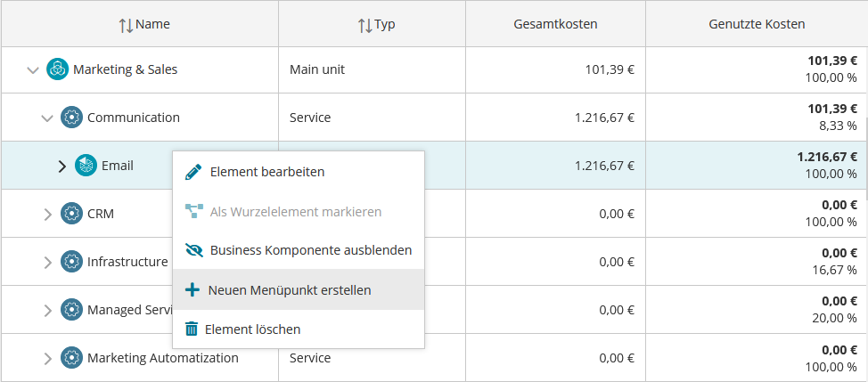Click Gesamtkosten 1.216,67 € of Communication

coord(605,118)
